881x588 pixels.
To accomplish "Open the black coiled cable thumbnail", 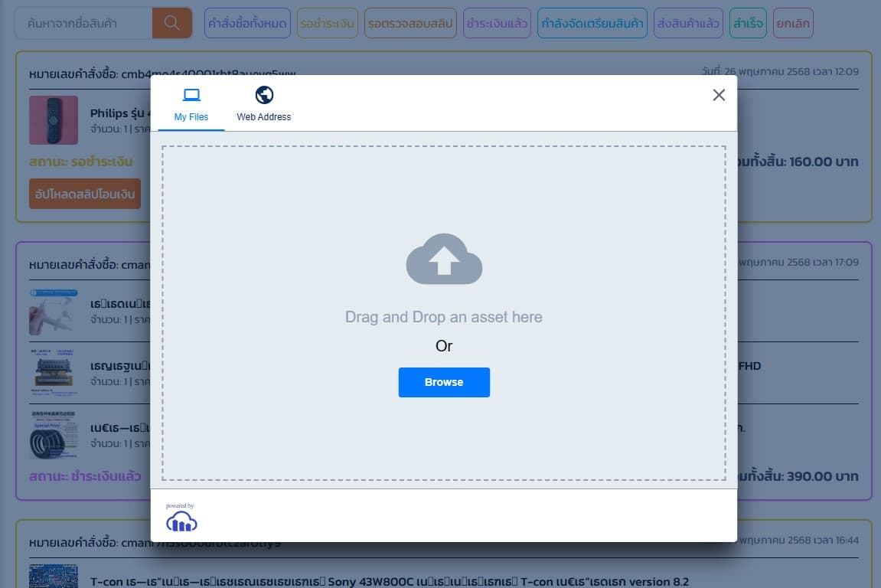I will click(54, 435).
